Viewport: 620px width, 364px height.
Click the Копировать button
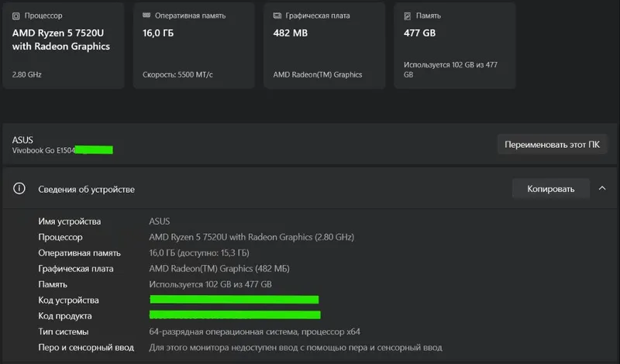pyautogui.click(x=551, y=189)
